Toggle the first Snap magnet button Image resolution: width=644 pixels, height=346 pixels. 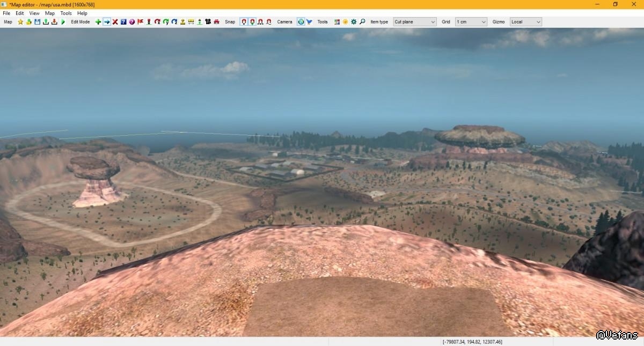pos(244,22)
